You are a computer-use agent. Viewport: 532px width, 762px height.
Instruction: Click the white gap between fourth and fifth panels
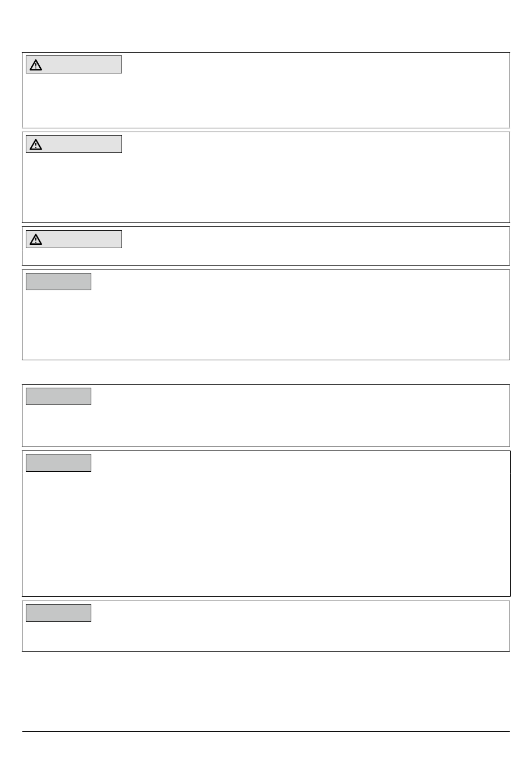(x=266, y=372)
